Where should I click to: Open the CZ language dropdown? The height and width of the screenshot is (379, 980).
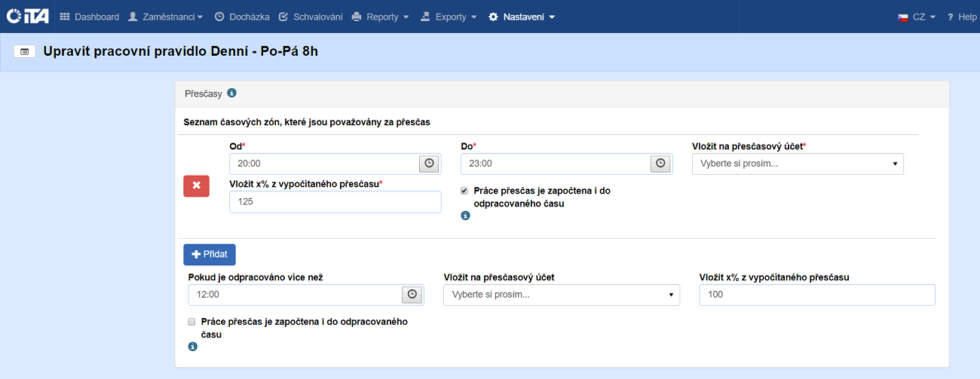(x=917, y=17)
